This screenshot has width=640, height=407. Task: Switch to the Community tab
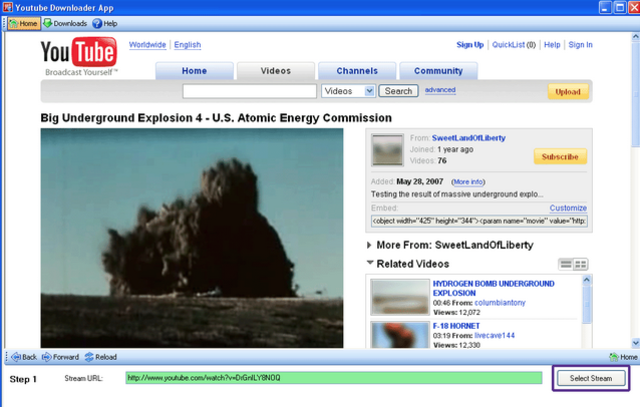point(438,71)
